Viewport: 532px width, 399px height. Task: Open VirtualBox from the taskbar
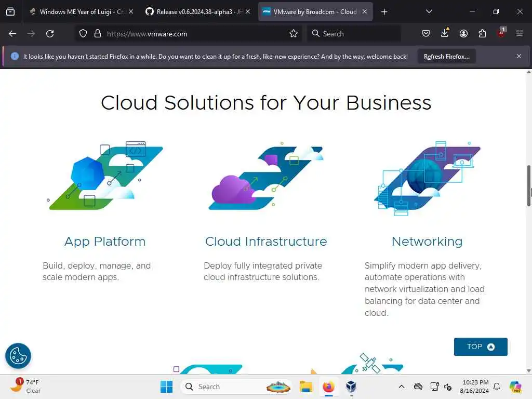click(351, 387)
